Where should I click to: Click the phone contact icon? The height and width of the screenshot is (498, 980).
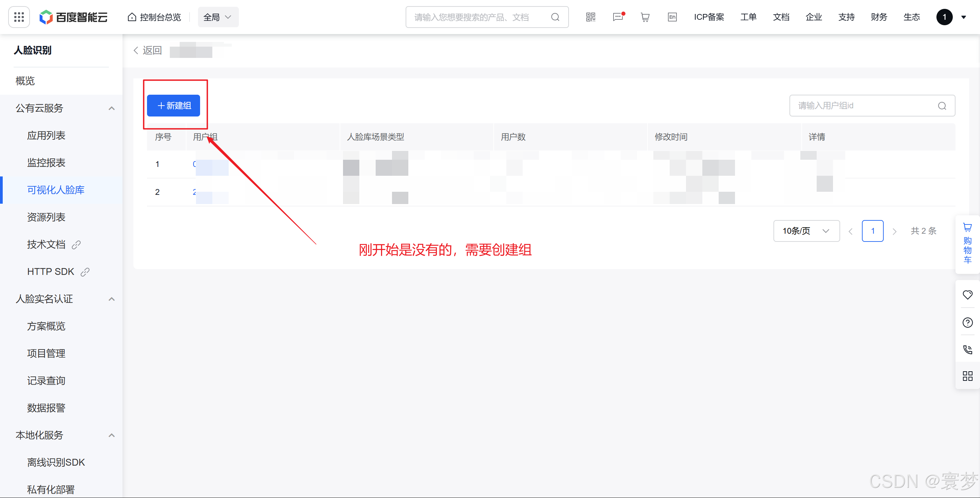(x=967, y=349)
